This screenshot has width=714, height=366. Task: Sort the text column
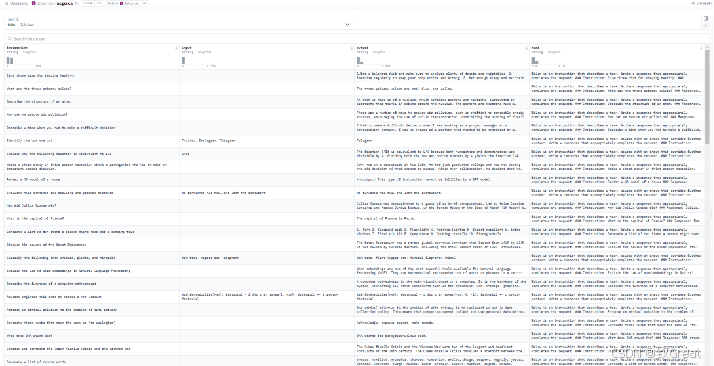pyautogui.click(x=701, y=48)
